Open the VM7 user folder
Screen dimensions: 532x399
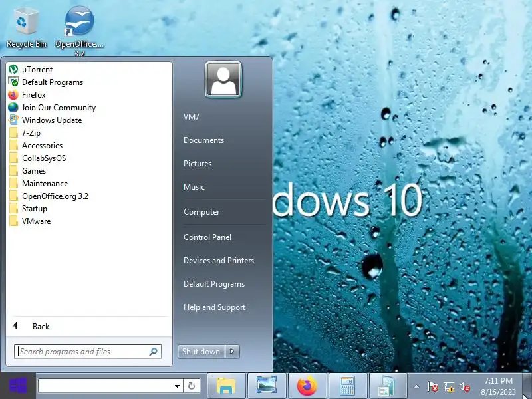tap(192, 117)
